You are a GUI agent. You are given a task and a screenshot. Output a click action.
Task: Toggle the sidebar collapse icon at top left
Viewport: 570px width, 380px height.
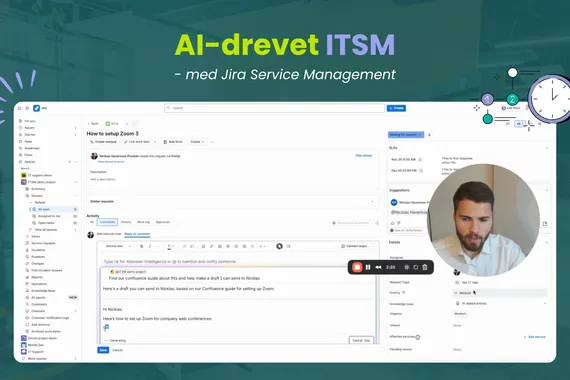pyautogui.click(x=20, y=108)
